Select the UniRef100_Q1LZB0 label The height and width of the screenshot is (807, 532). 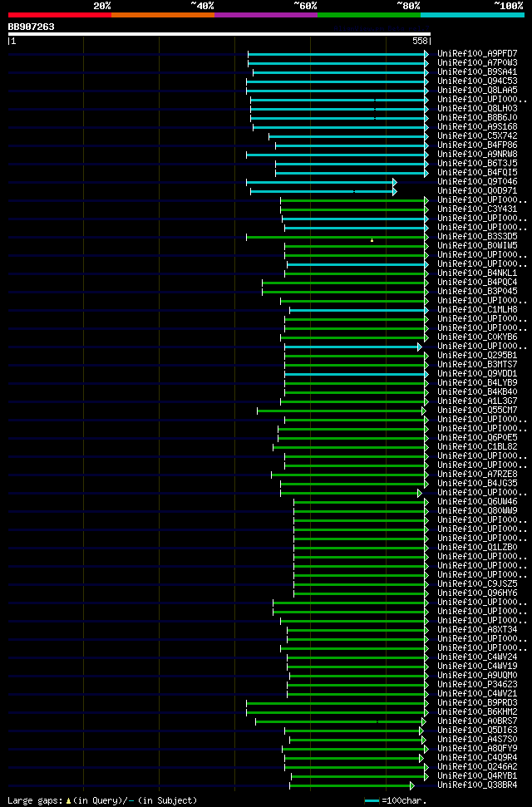[477, 548]
